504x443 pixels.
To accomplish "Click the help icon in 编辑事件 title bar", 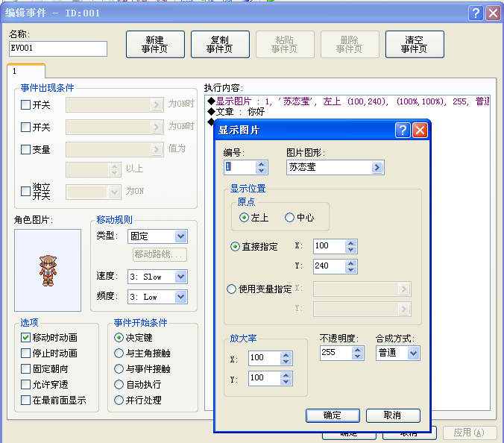I will pyautogui.click(x=476, y=13).
